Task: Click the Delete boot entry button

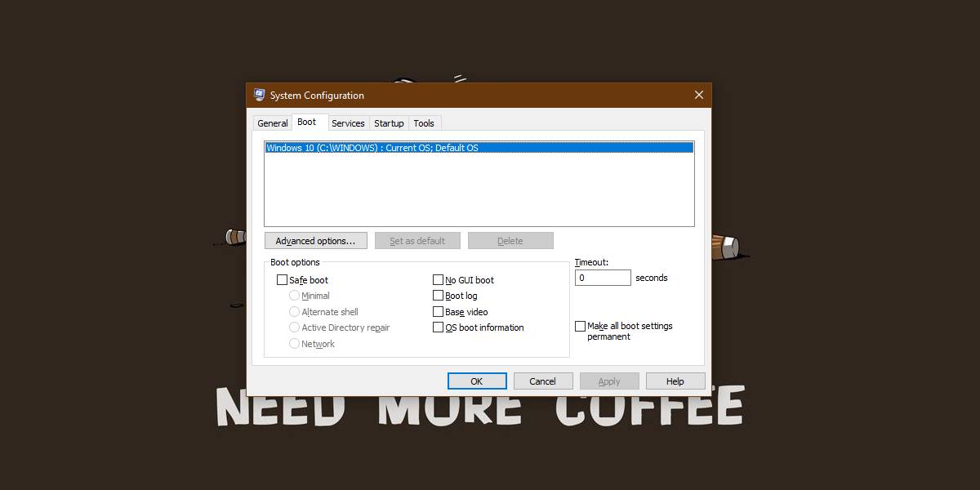Action: (510, 241)
